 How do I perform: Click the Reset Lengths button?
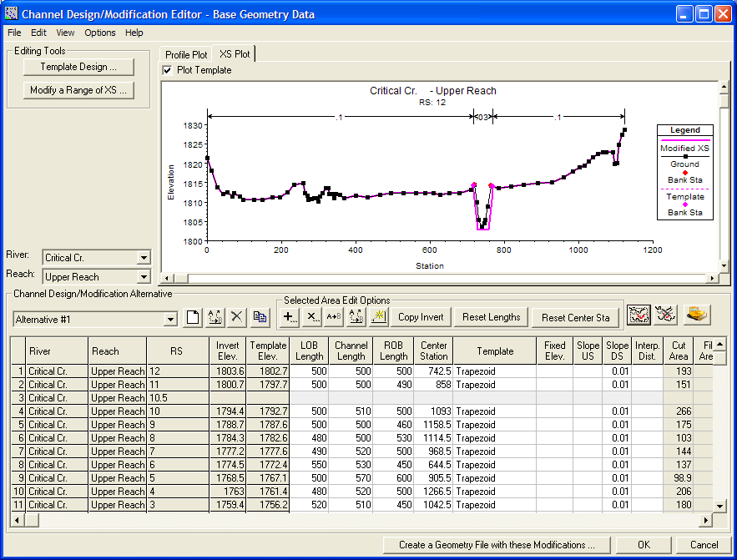pyautogui.click(x=492, y=317)
